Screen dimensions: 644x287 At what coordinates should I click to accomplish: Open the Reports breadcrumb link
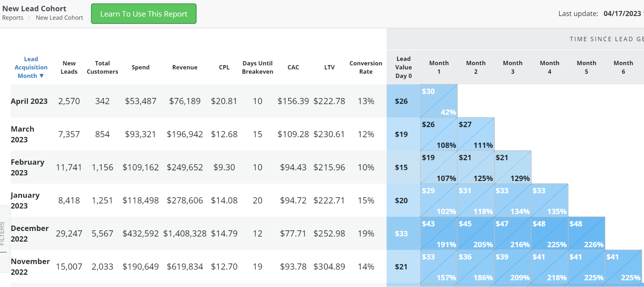click(x=13, y=18)
